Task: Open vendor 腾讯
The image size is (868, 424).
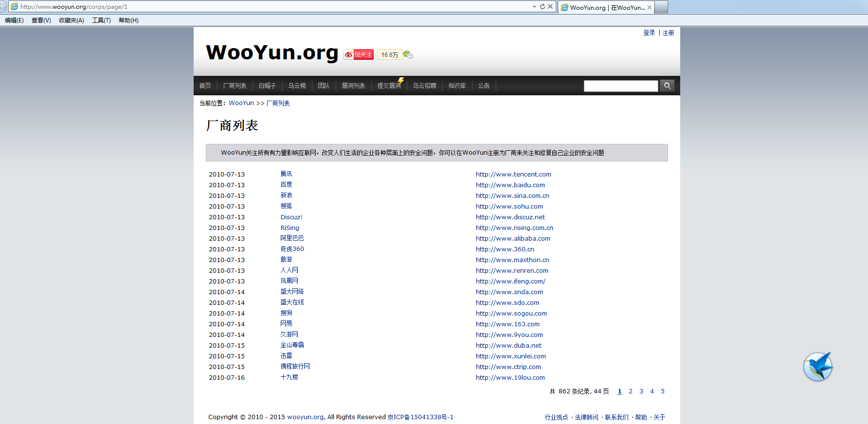Action: pos(286,174)
